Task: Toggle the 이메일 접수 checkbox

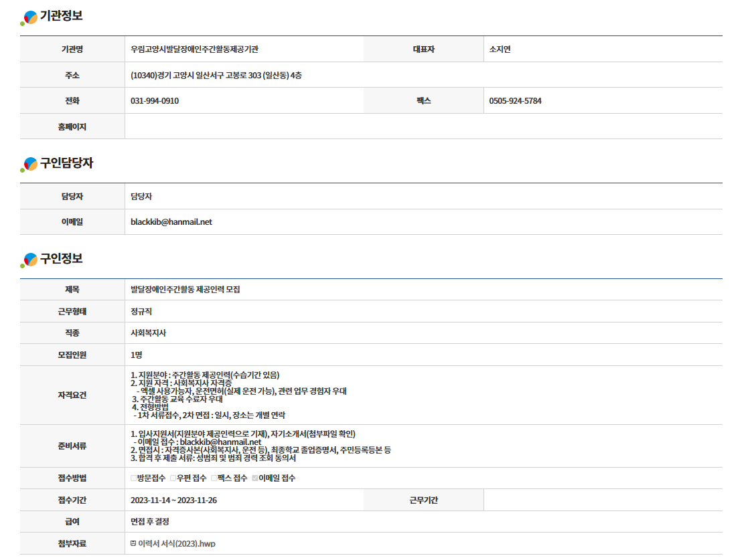Action: pyautogui.click(x=254, y=478)
